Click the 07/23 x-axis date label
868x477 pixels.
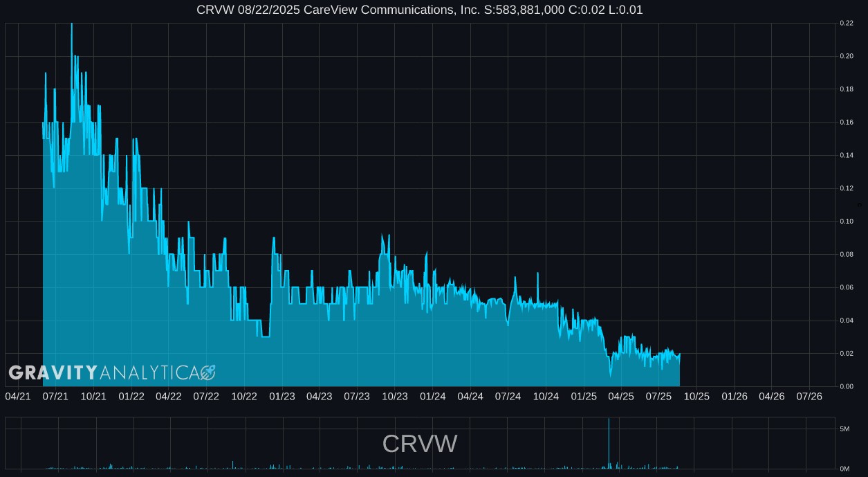click(x=357, y=397)
